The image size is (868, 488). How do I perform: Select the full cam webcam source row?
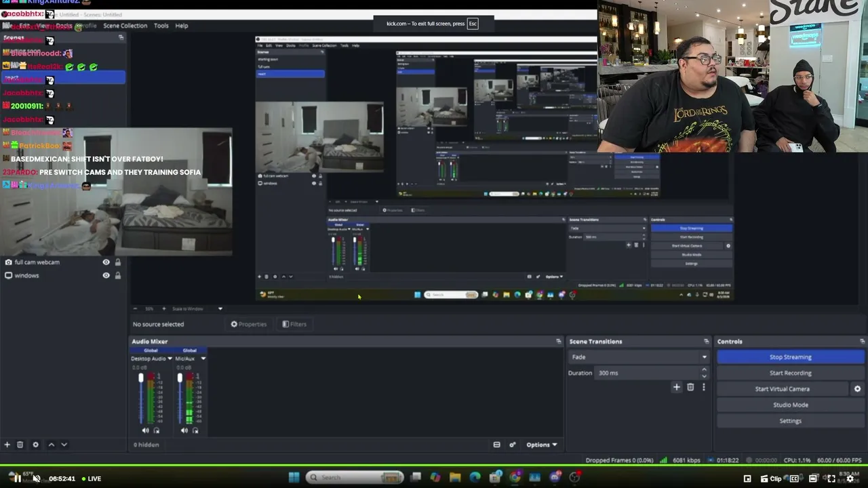point(64,262)
